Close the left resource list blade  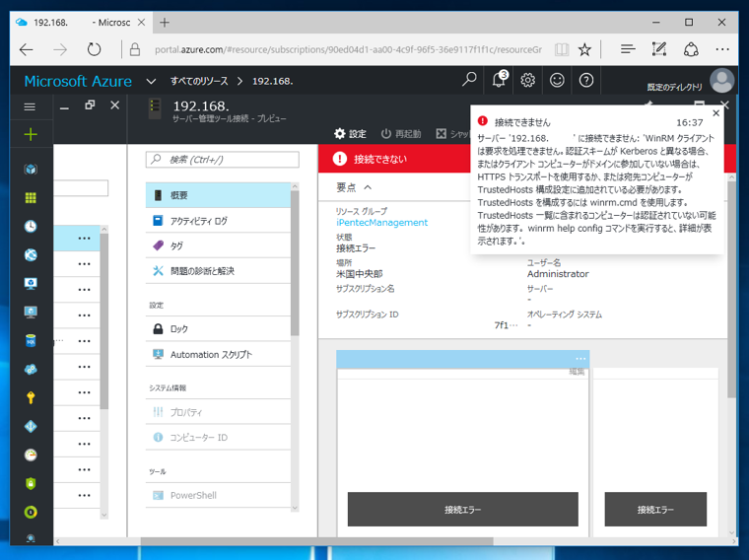114,105
